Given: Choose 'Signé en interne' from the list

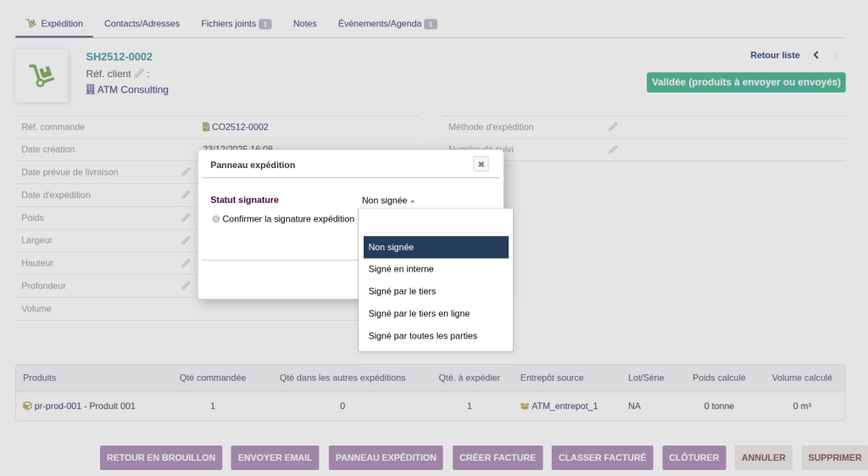Looking at the screenshot, I should [401, 269].
